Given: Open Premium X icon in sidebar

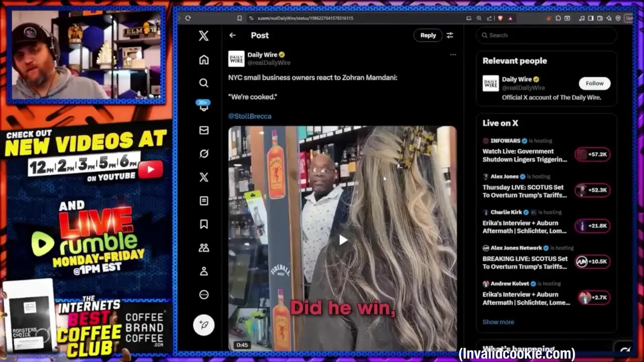Looking at the screenshot, I should click(204, 177).
